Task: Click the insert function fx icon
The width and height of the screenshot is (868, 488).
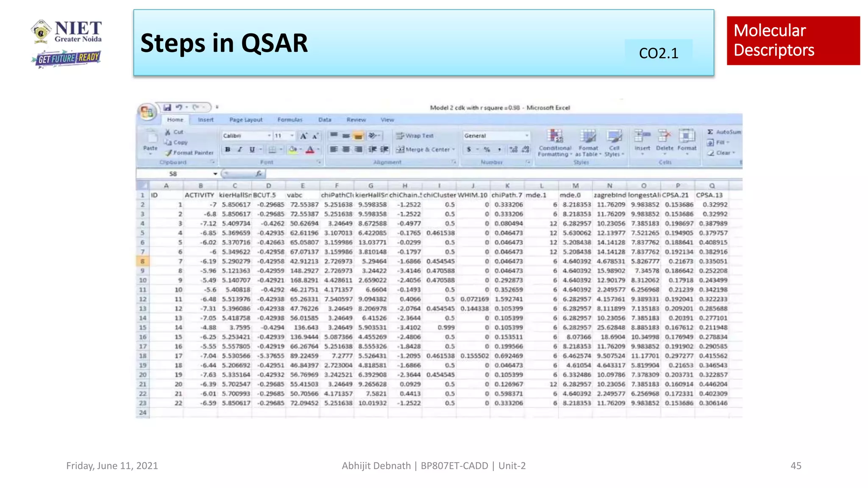Action: [x=259, y=174]
